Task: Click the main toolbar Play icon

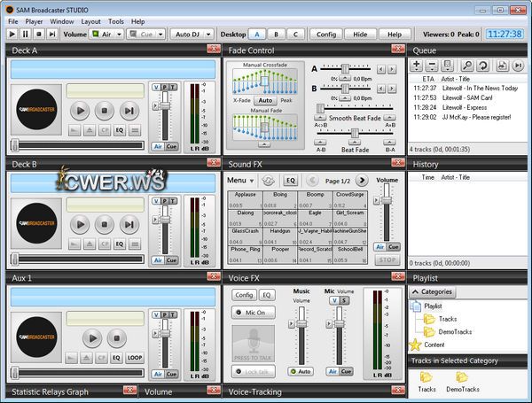Action: (x=12, y=35)
